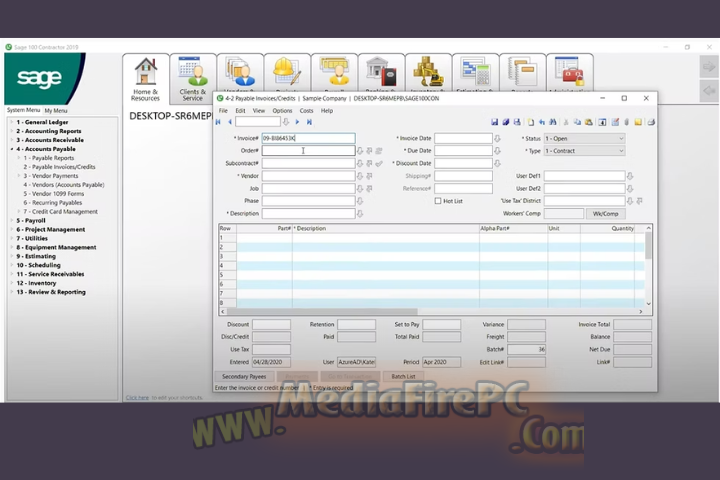Click the Banking building tab icon
This screenshot has height=480, width=720.
[x=381, y=72]
